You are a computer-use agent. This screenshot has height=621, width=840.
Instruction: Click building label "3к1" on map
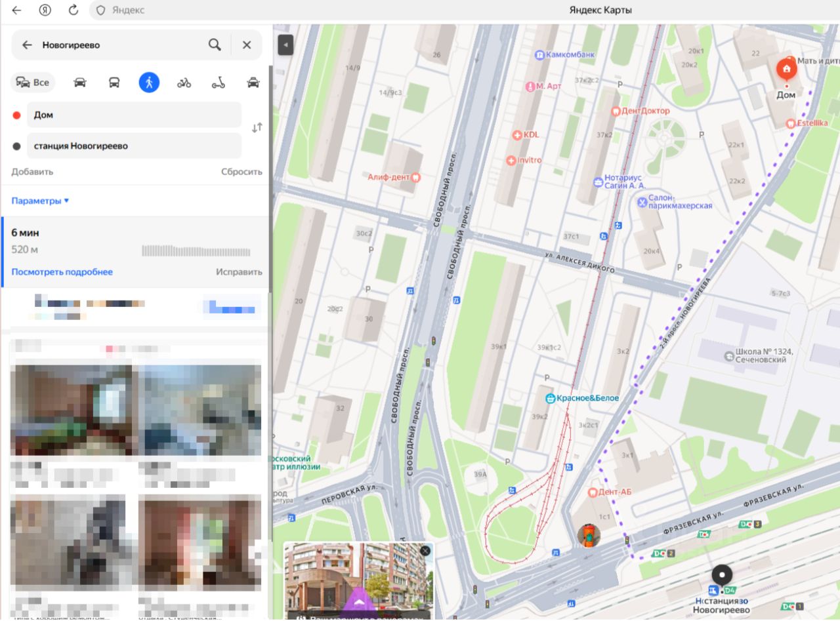(629, 455)
